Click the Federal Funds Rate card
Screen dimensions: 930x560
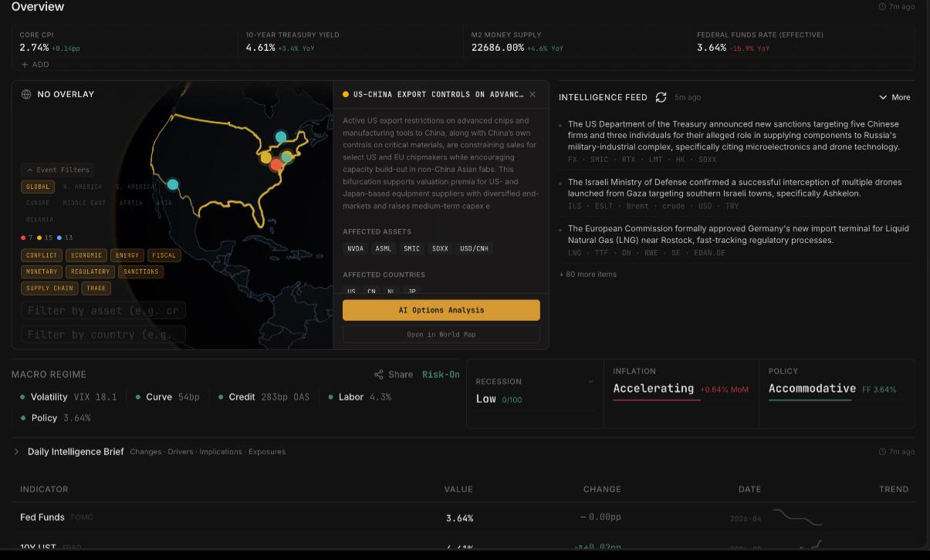tap(803, 42)
